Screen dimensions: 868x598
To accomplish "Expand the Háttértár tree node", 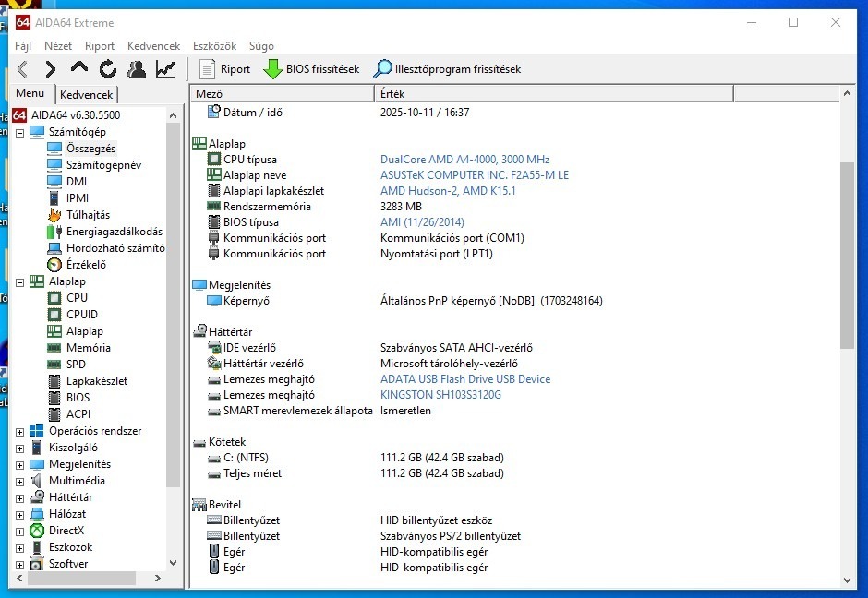I will pyautogui.click(x=20, y=498).
